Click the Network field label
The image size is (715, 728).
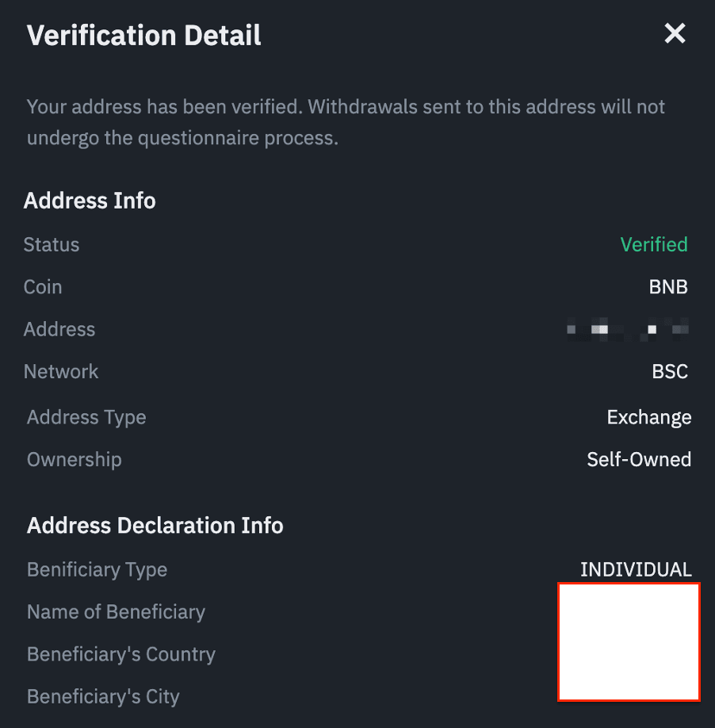point(61,371)
